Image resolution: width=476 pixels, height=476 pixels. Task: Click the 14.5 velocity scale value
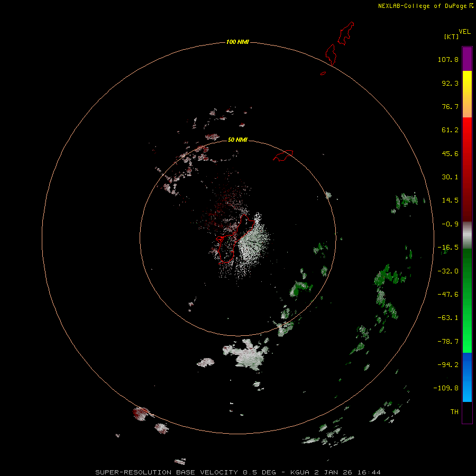[450, 200]
